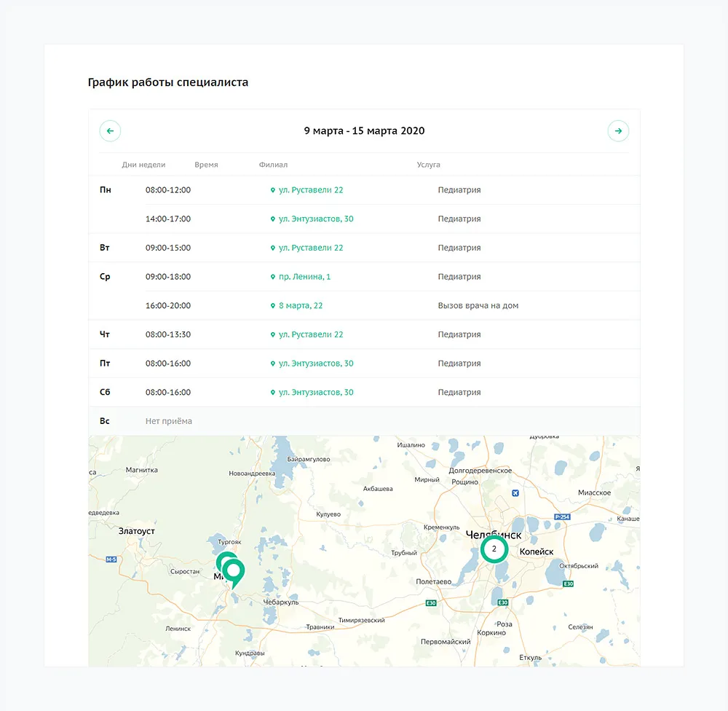Open Tuesday's ул. Руставели 22 link

(311, 248)
